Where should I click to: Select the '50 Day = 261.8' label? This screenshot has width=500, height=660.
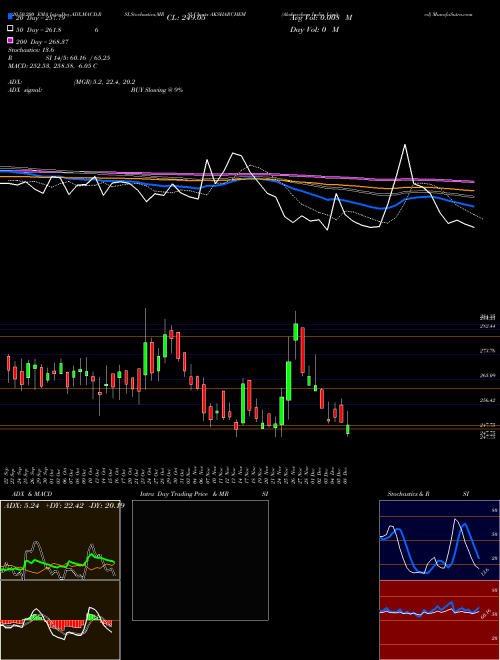[x=38, y=29]
